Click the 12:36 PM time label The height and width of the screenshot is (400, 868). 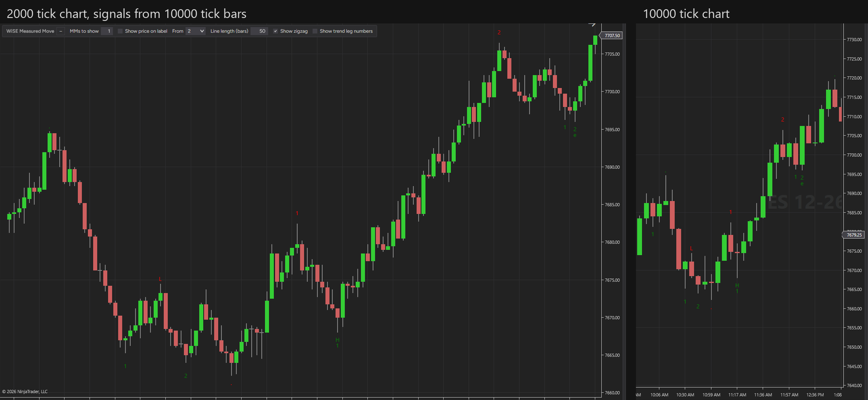click(815, 395)
